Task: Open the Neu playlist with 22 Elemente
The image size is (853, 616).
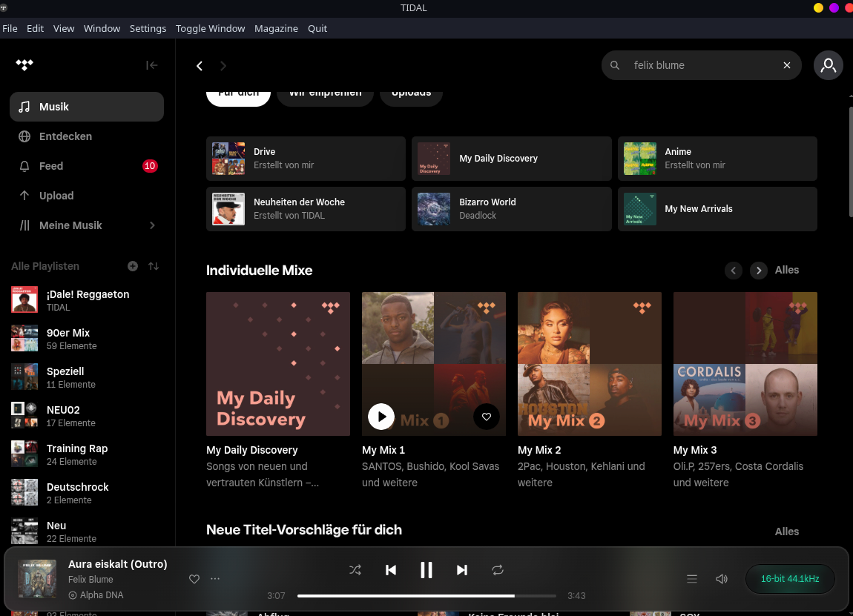Action: click(x=87, y=531)
